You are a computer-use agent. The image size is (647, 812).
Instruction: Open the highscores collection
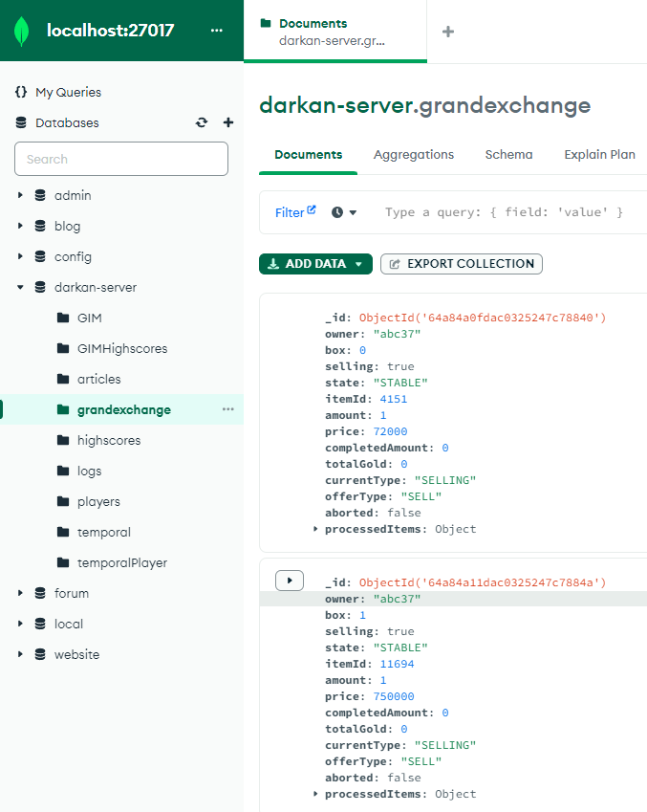pyautogui.click(x=109, y=440)
